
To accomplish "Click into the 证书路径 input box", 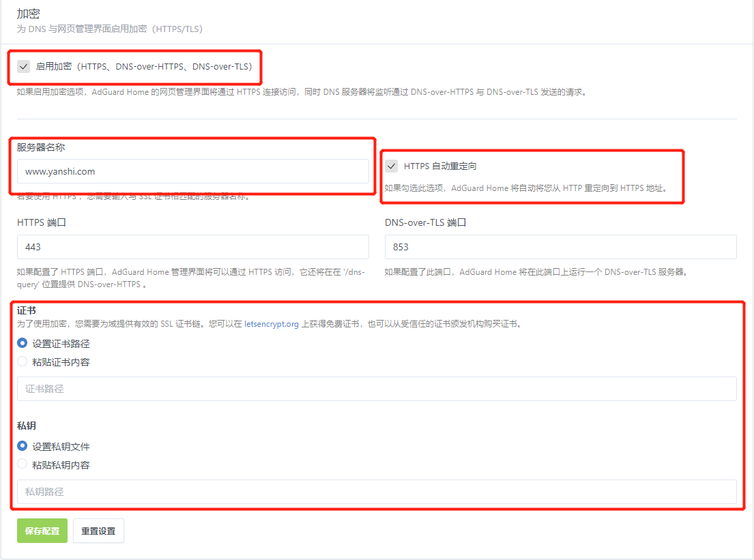I will tap(377, 389).
